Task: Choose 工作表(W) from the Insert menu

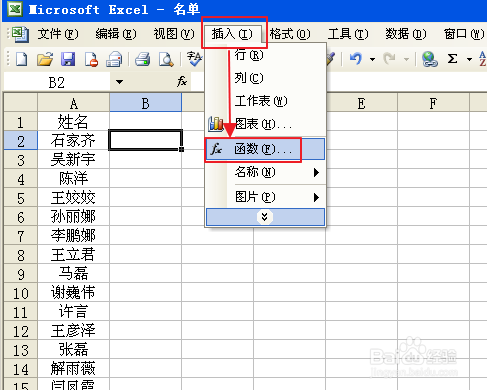Action: pos(265,101)
